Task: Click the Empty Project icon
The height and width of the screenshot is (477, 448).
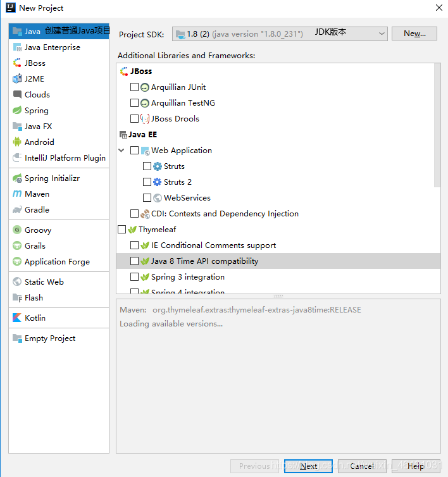Action: (17, 338)
